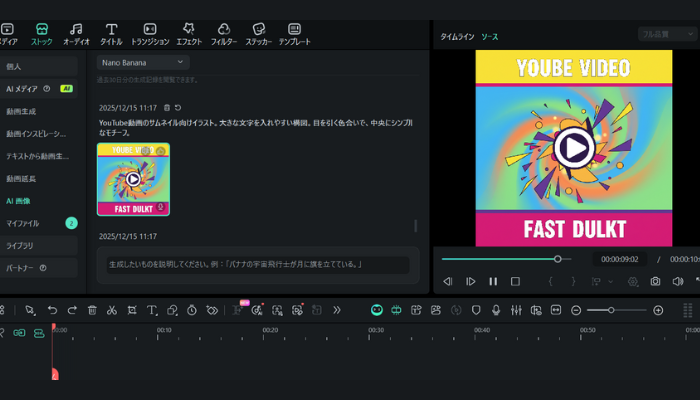Switch preview to ソース
The image size is (700, 400).
489,37
